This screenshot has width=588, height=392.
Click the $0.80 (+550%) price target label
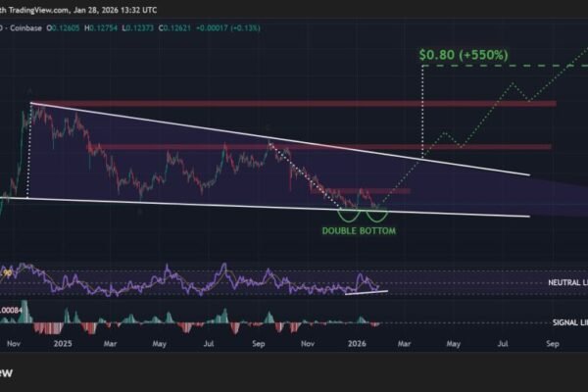pos(464,56)
